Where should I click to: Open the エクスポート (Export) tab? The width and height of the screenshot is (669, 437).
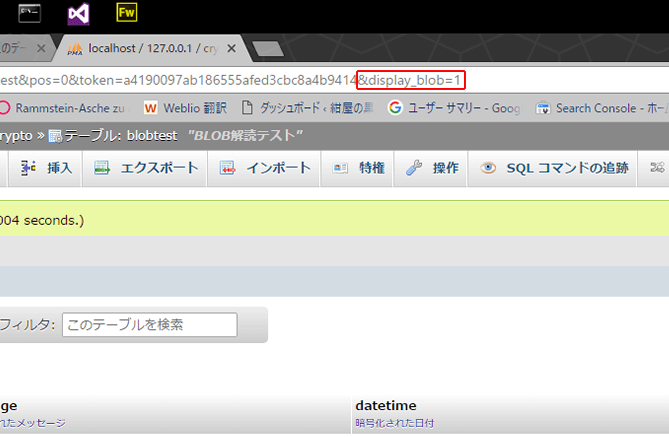pos(145,168)
